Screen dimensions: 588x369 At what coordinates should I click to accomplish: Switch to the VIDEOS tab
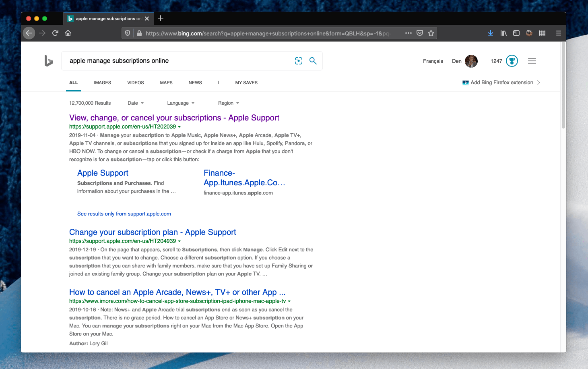coord(136,83)
